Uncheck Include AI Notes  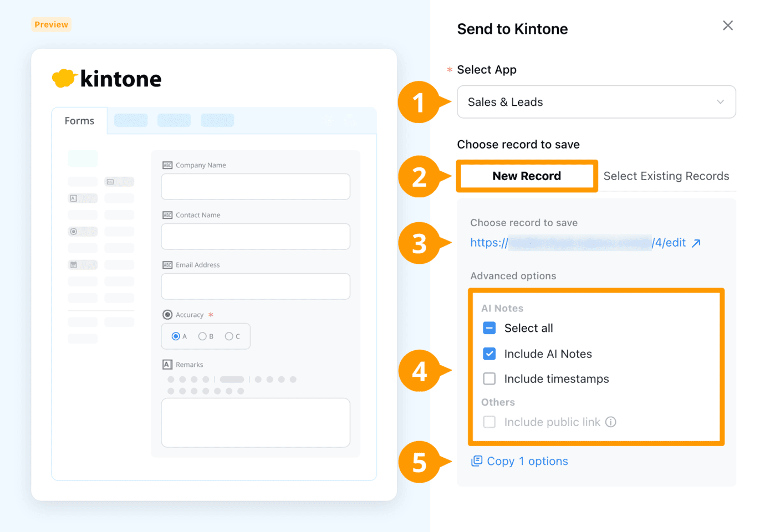tap(489, 354)
